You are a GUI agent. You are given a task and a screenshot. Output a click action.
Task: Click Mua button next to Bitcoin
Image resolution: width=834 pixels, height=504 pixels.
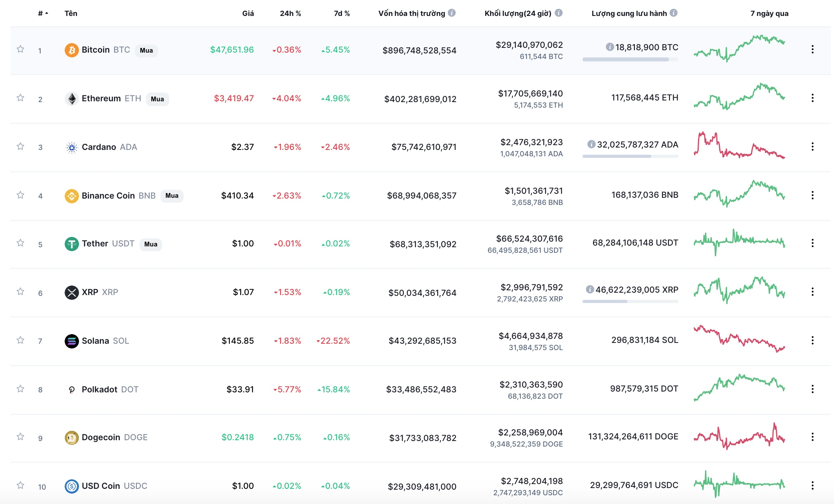coord(146,50)
